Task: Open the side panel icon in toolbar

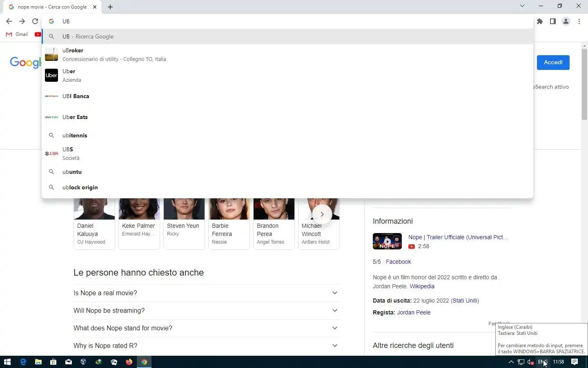Action: pyautogui.click(x=552, y=21)
